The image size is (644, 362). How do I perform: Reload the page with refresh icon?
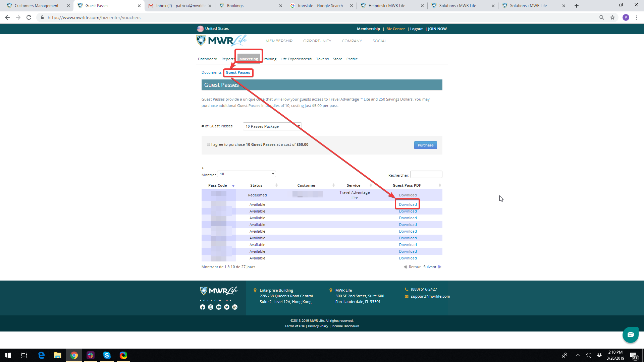(29, 17)
